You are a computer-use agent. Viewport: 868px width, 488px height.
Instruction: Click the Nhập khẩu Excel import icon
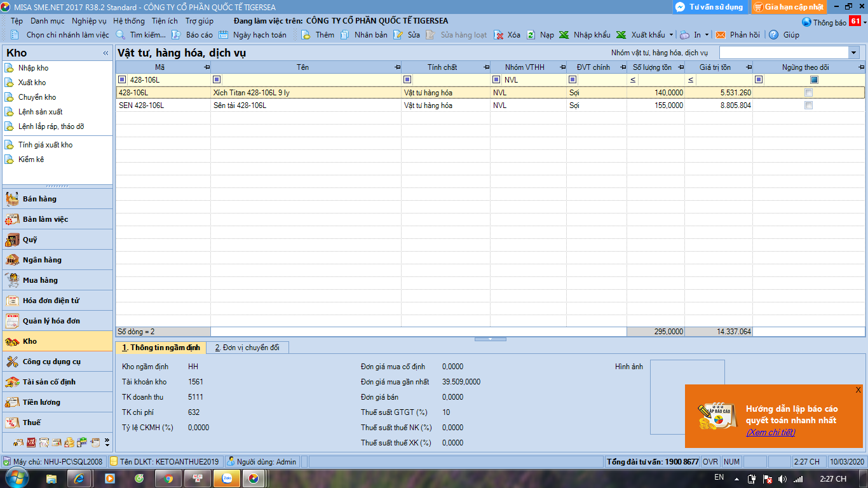564,35
